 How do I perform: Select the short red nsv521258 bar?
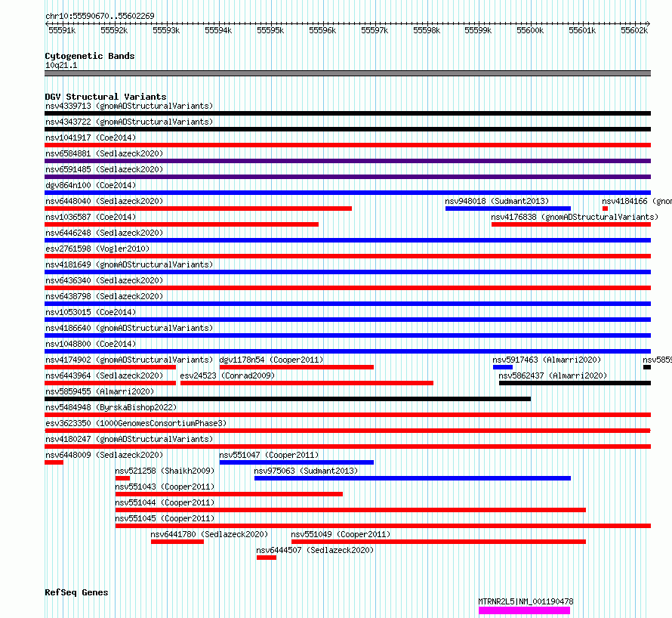click(x=122, y=478)
